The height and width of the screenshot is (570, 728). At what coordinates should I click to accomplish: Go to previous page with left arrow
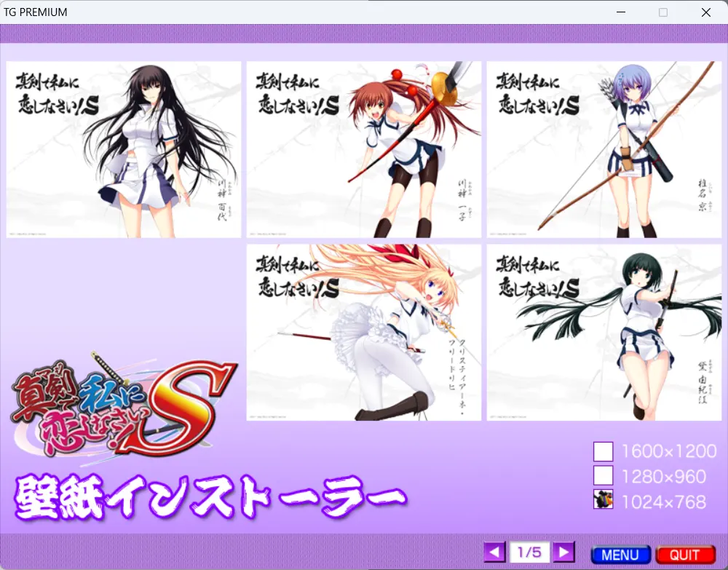click(x=494, y=553)
